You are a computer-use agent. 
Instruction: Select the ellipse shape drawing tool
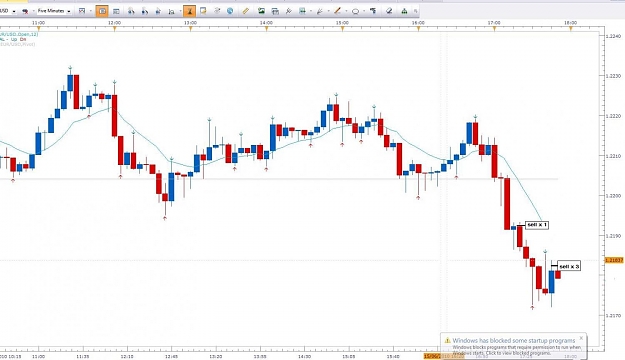[x=355, y=11]
